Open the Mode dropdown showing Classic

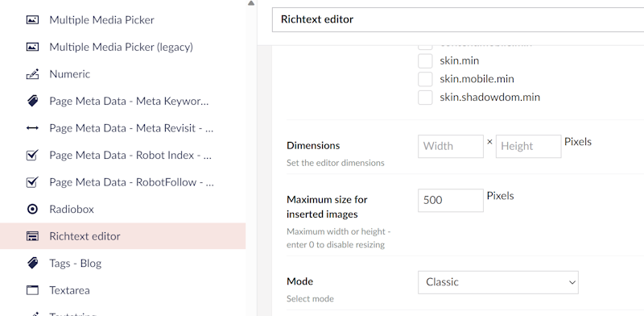pyautogui.click(x=498, y=282)
